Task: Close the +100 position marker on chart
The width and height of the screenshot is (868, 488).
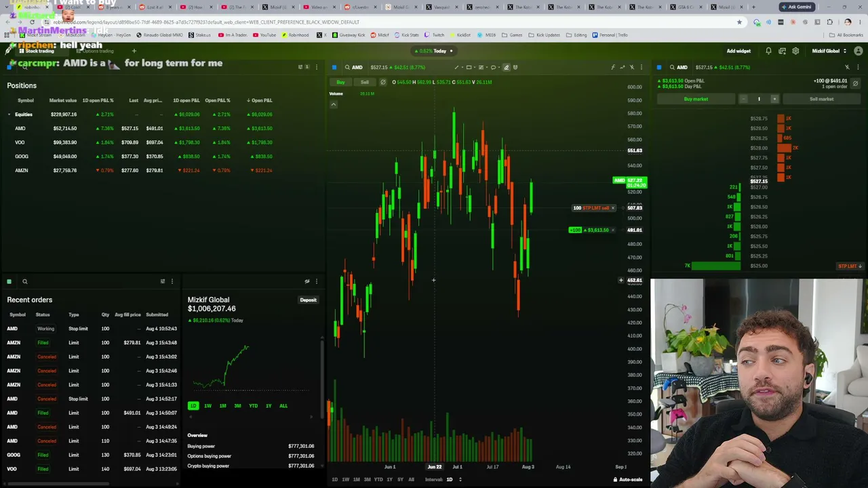Action: pyautogui.click(x=613, y=230)
